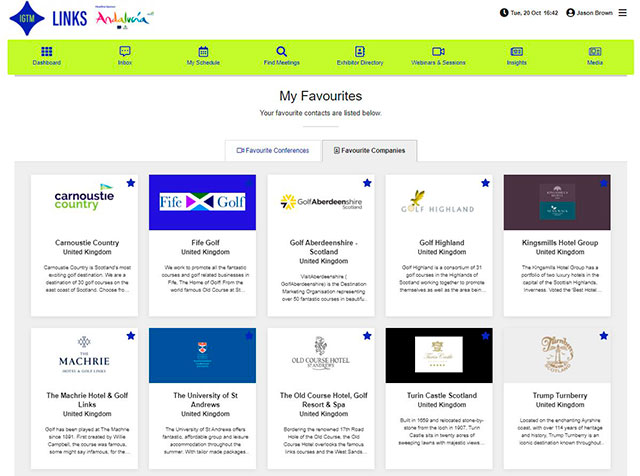Viewport: 640px width, 476px height.
Task: Select the Favourite Companies tab
Action: [369, 150]
